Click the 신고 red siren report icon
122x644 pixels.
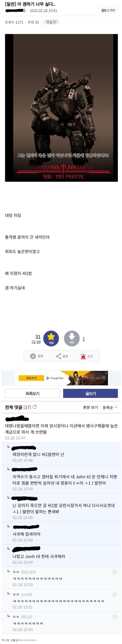(83, 356)
